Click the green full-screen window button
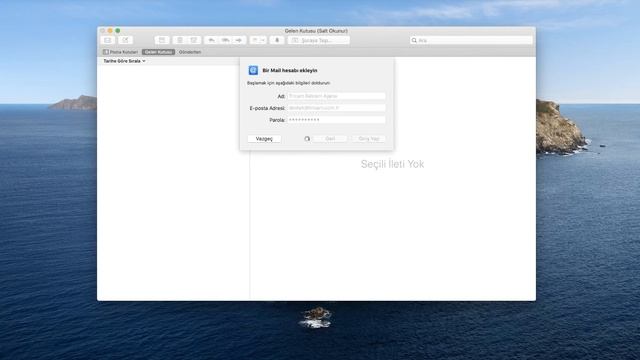The image size is (640, 360). (x=118, y=31)
